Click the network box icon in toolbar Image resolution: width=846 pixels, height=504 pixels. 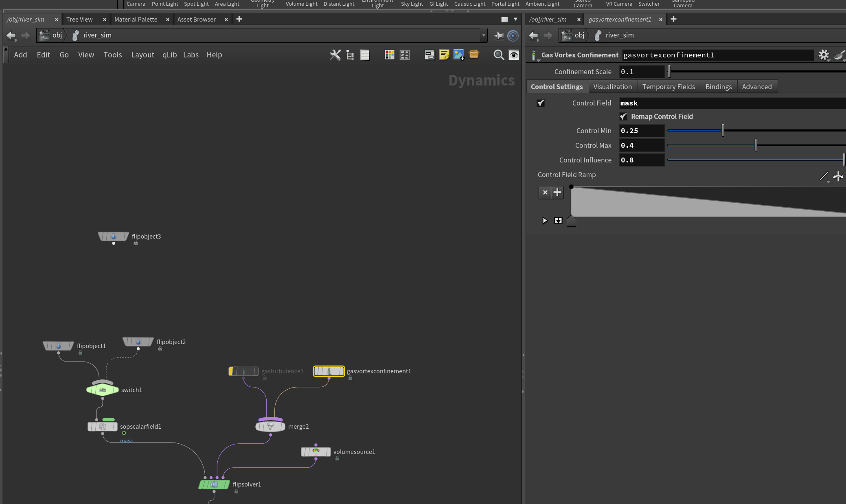click(x=429, y=55)
